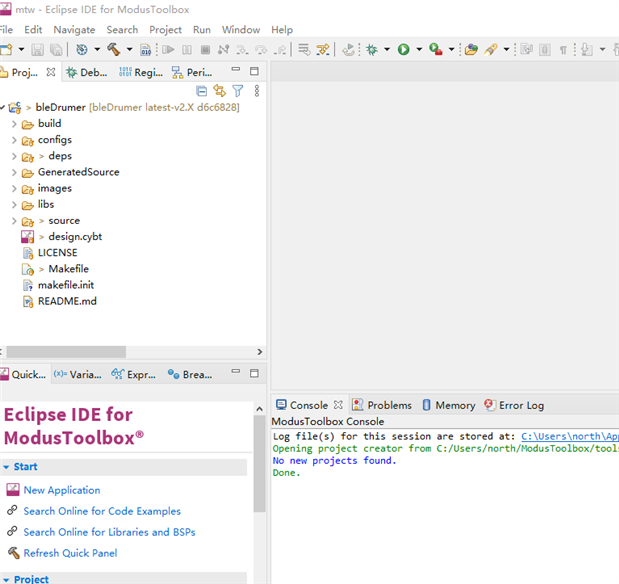The height and width of the screenshot is (584, 619).
Task: Click the binary 010 file icon
Action: 146,50
